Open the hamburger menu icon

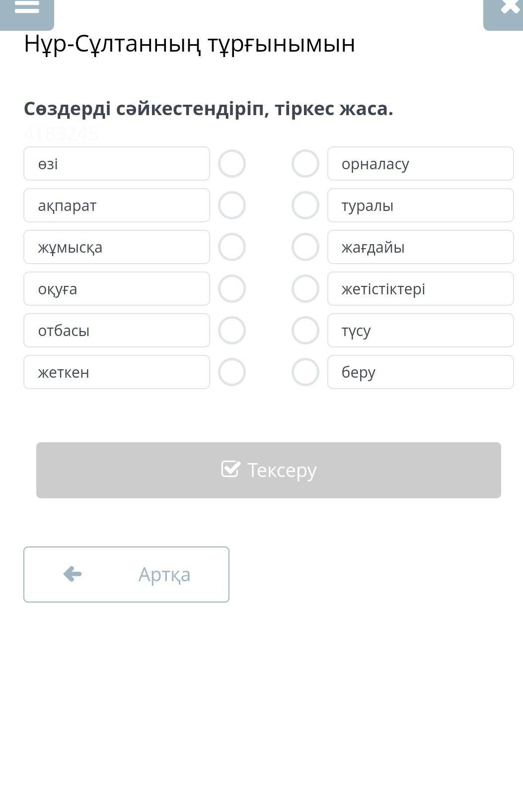point(27,8)
